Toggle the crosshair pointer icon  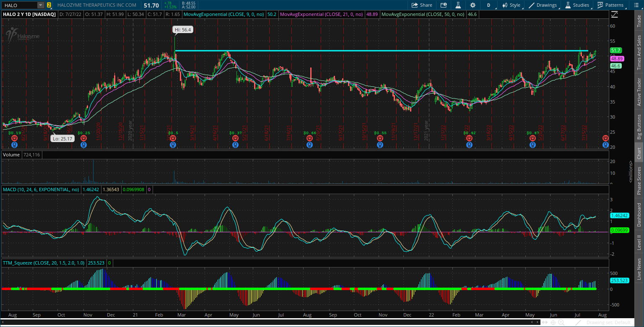pos(553,322)
